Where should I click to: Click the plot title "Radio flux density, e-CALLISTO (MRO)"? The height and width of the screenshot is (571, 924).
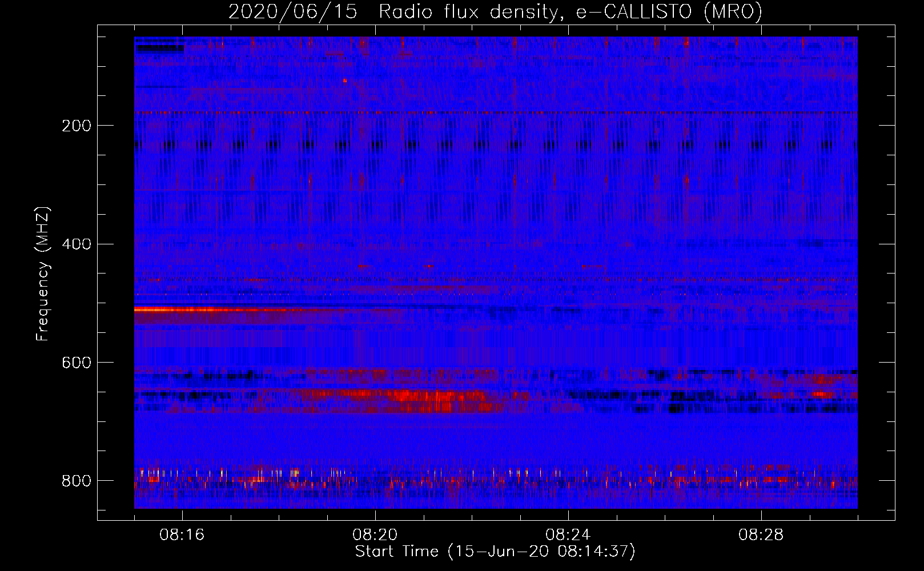[x=570, y=11]
